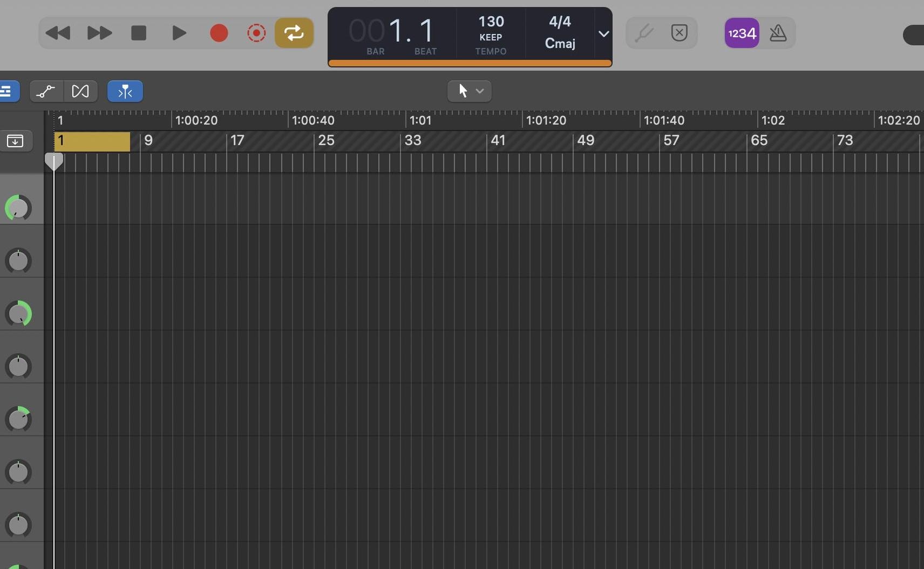Click bar 33 in the ruler
Image resolution: width=924 pixels, height=569 pixels.
[x=413, y=141]
